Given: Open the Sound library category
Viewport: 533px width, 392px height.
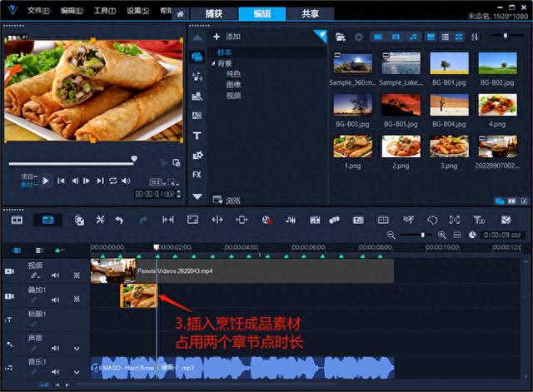Looking at the screenshot, I should [x=197, y=77].
